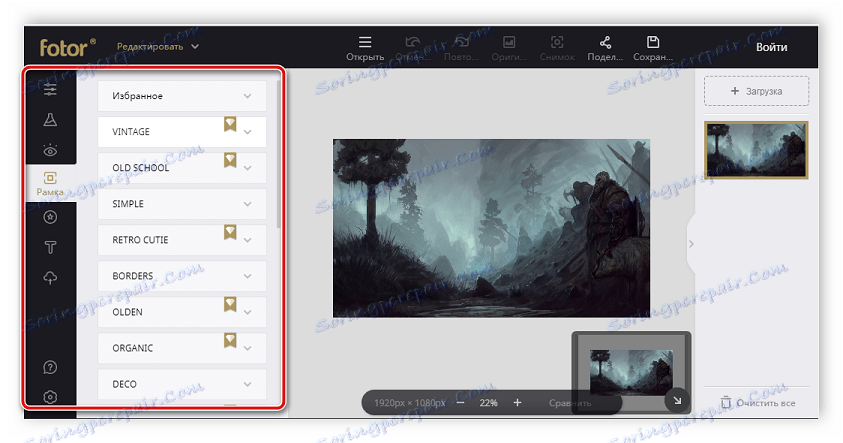Zoom in with the plus button
The height and width of the screenshot is (443, 843).
[x=517, y=403]
